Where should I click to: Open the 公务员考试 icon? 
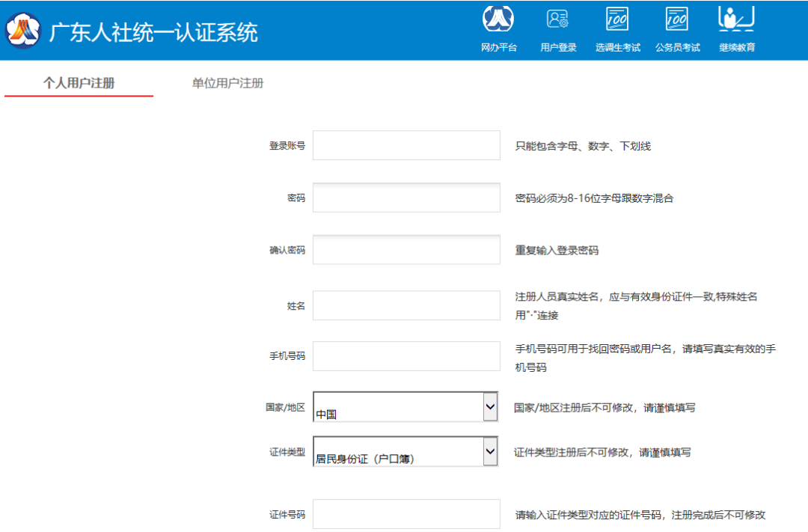coord(677,19)
